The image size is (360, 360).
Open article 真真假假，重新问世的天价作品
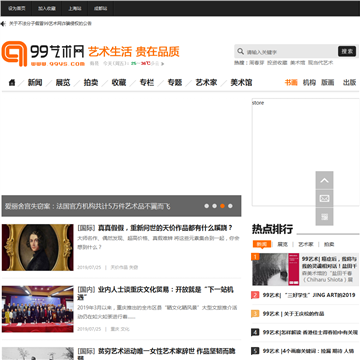[x=165, y=228]
